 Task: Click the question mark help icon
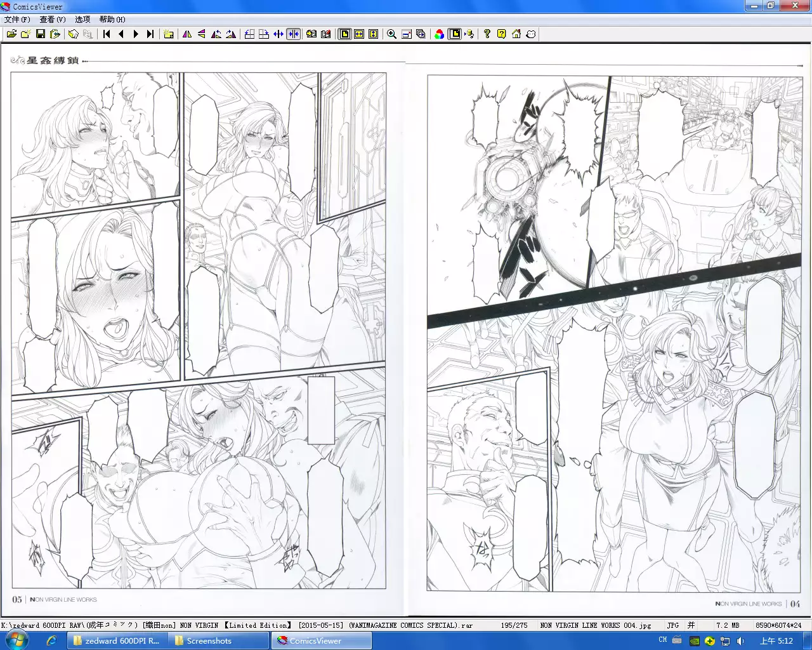pos(487,34)
